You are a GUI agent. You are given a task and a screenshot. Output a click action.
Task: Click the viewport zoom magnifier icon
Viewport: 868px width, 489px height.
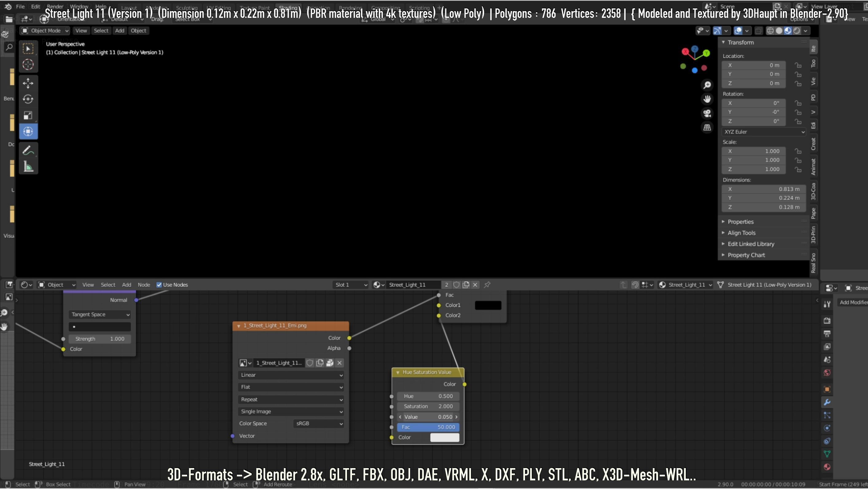[x=707, y=85]
